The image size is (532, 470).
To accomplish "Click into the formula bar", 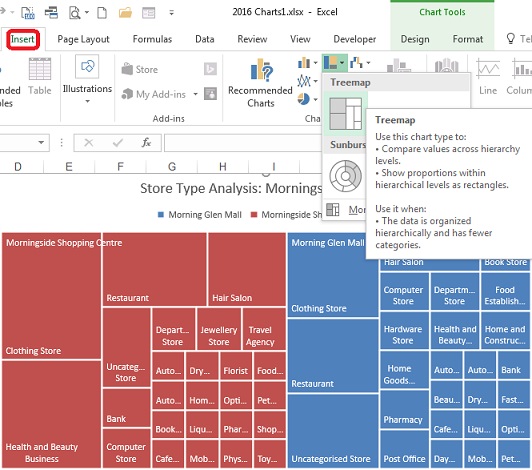I will [x=243, y=143].
